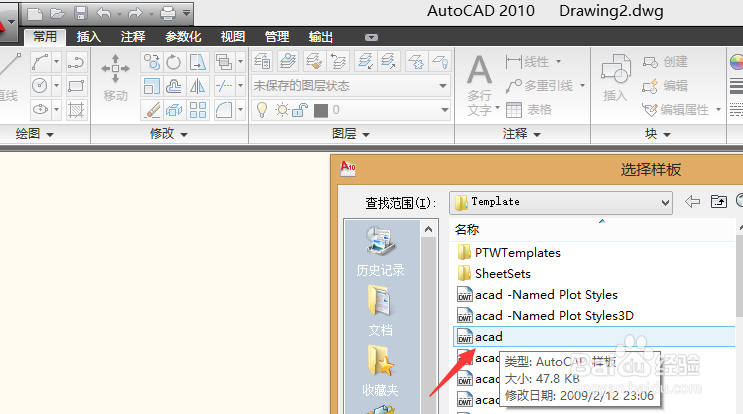Open the 查找范围 Template folder dropdown
This screenshot has height=414, width=743.
click(x=561, y=203)
